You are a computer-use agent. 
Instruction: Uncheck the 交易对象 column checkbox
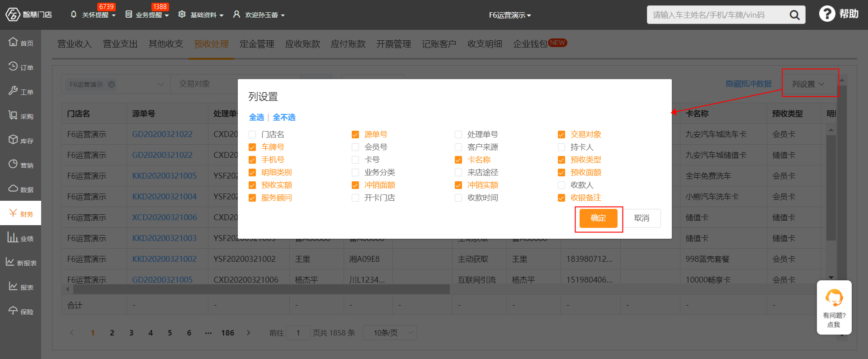[561, 135]
